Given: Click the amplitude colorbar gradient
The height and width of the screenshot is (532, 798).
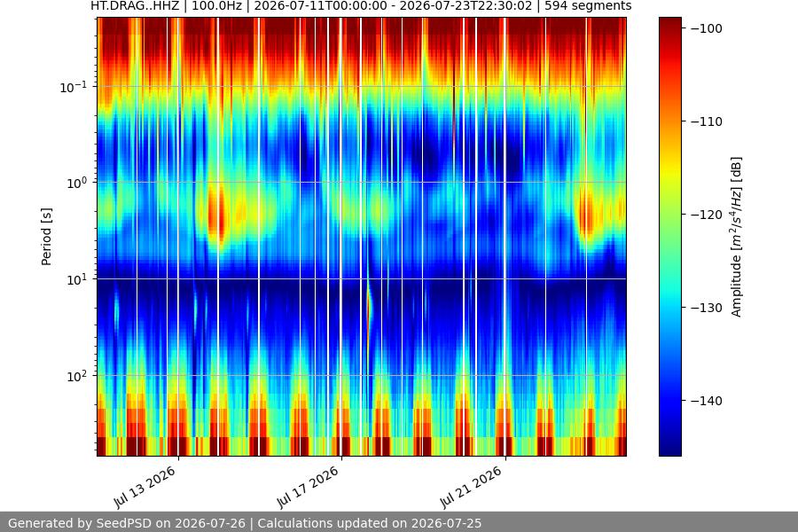Looking at the screenshot, I should [x=669, y=237].
